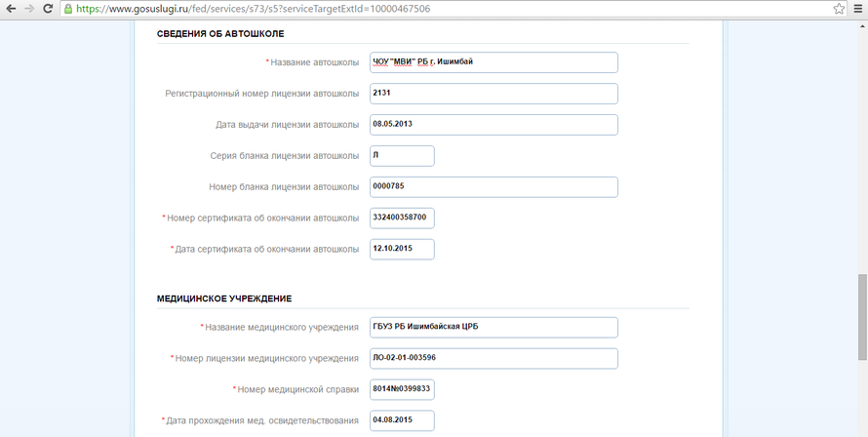Click the scrollbar down arrow
Viewport: 868px width, 437px height.
[861, 430]
